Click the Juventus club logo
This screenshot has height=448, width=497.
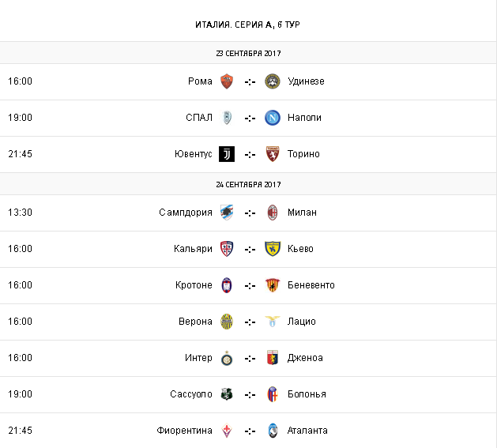click(227, 154)
